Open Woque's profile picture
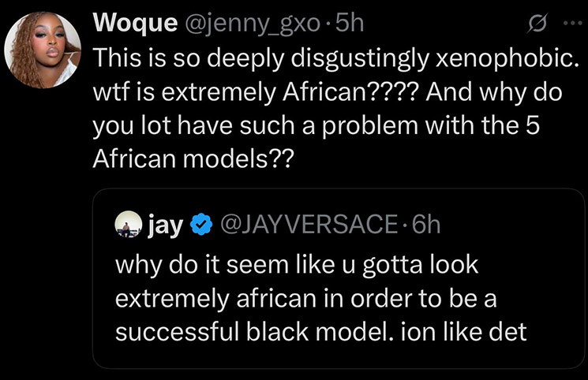The height and width of the screenshot is (380, 588). 43,49
